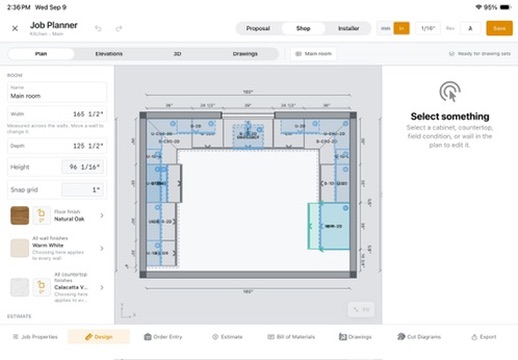Click the Natural Oak floor swatch
The image size is (518, 360).
[20, 215]
